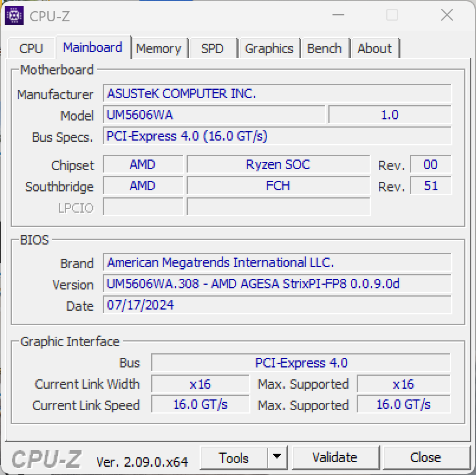The image size is (476, 475).
Task: Click the Manufacturer field ASUSTeK COMPUTER INC.
Action: click(277, 94)
